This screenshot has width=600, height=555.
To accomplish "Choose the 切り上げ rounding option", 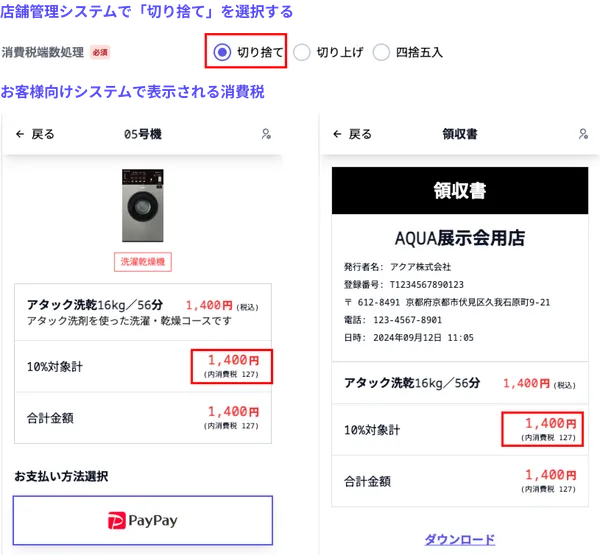I will pyautogui.click(x=301, y=52).
